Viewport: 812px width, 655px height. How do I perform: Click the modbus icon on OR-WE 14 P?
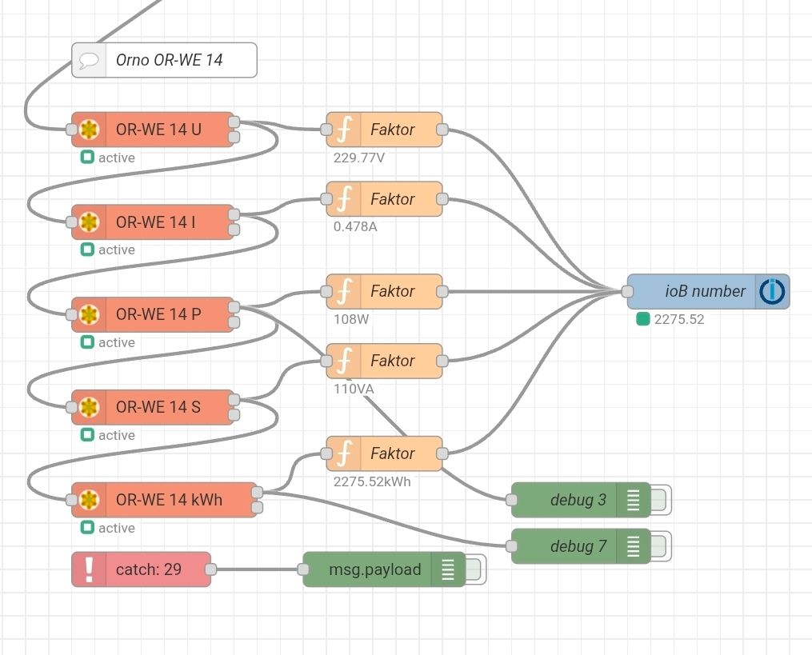pos(89,314)
